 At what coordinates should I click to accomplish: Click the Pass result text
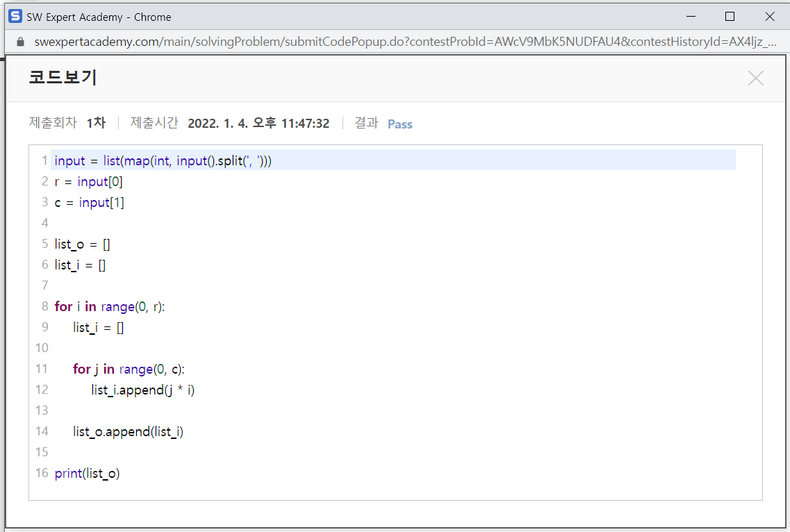400,124
